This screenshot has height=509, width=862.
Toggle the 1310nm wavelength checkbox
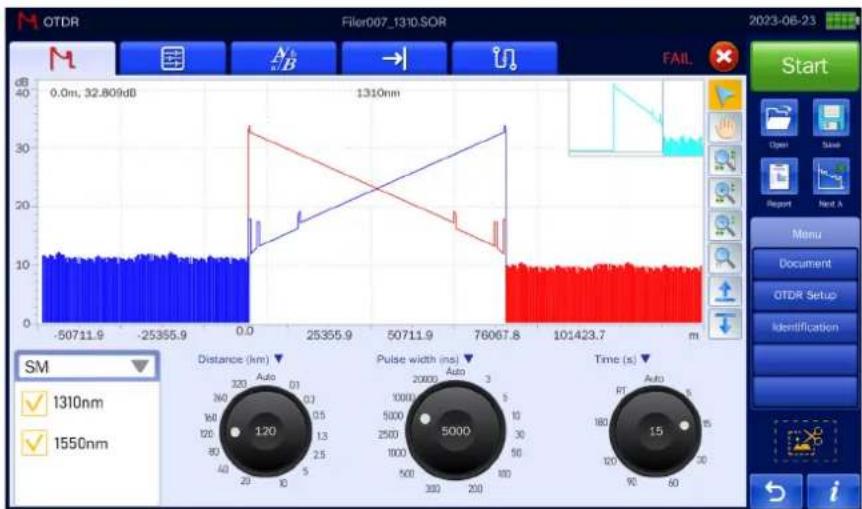pos(33,402)
